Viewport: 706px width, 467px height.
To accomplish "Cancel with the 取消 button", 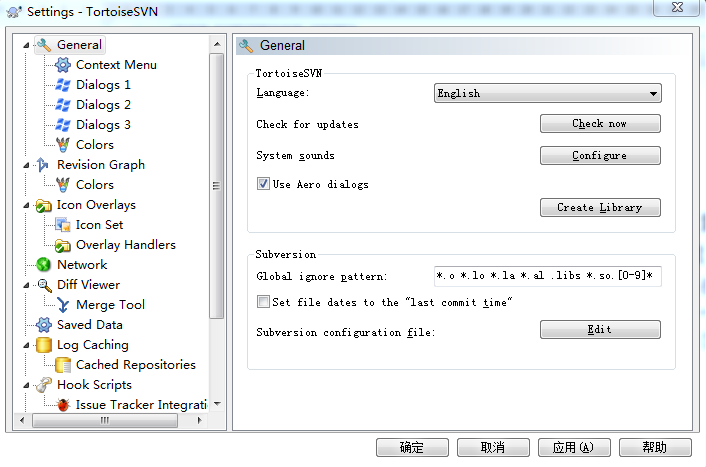I will click(493, 447).
